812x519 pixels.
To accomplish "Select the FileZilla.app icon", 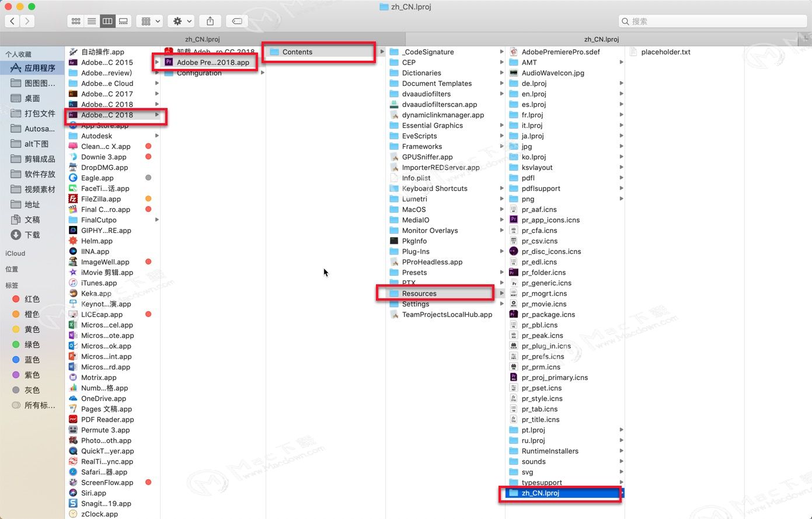I will click(73, 199).
